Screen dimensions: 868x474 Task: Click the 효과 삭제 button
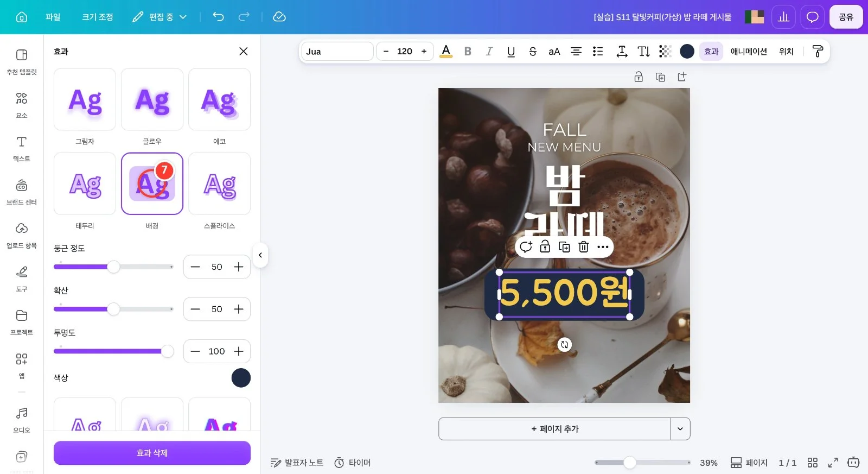point(152,453)
